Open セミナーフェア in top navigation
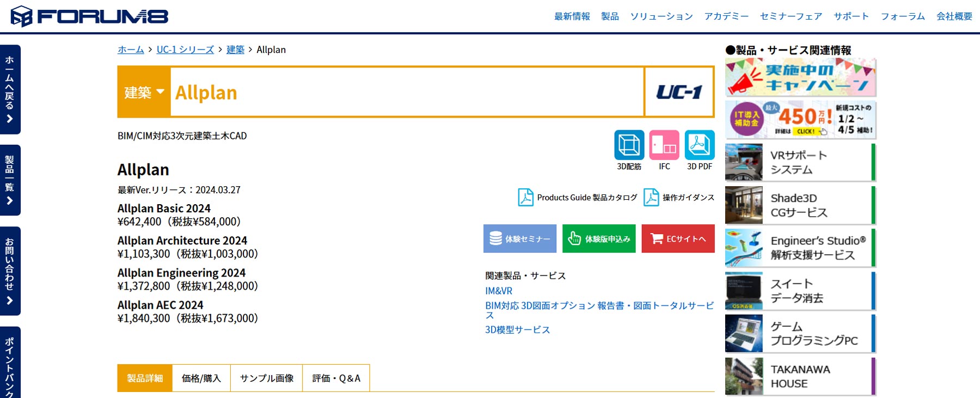Screen dimensions: 980x398 (791, 16)
